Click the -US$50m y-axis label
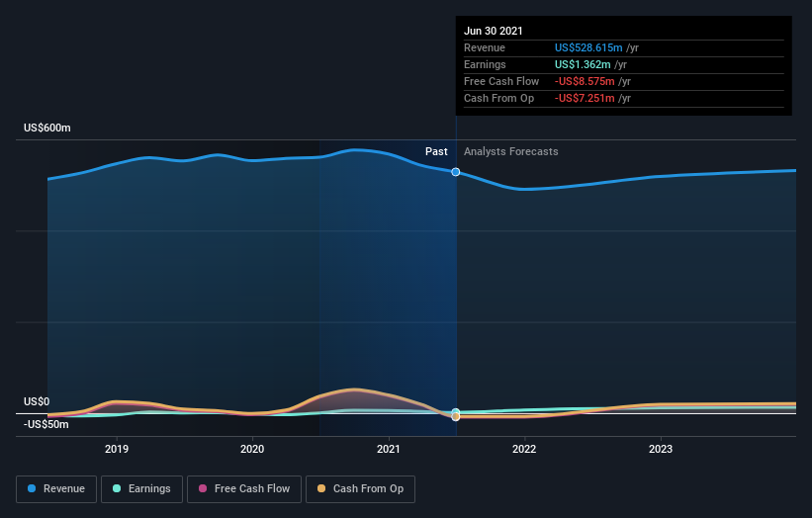The height and width of the screenshot is (518, 812). (46, 424)
